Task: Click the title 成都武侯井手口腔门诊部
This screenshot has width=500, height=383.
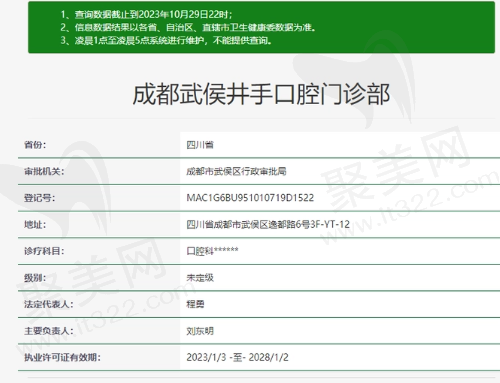Action: click(261, 94)
